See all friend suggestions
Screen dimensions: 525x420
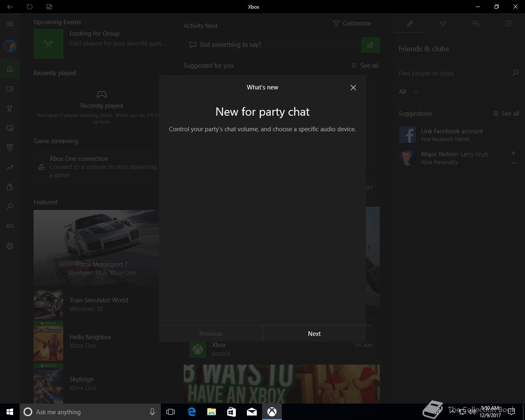click(x=506, y=114)
